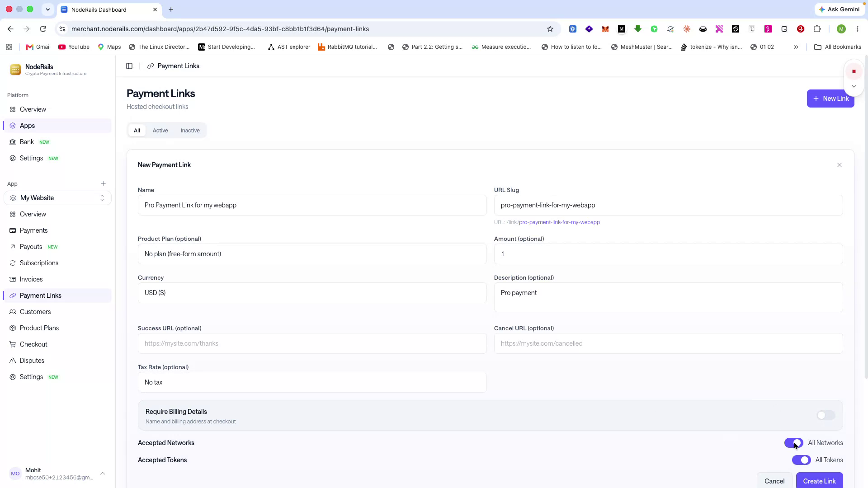Open the Maps bookmark
Image resolution: width=868 pixels, height=488 pixels.
click(109, 47)
